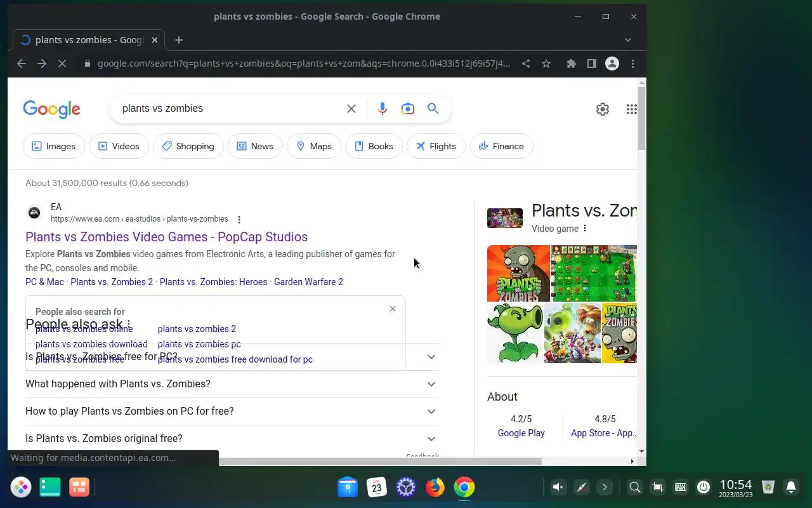Image resolution: width=812 pixels, height=508 pixels.
Task: Switch to the Flights filter
Action: (436, 146)
